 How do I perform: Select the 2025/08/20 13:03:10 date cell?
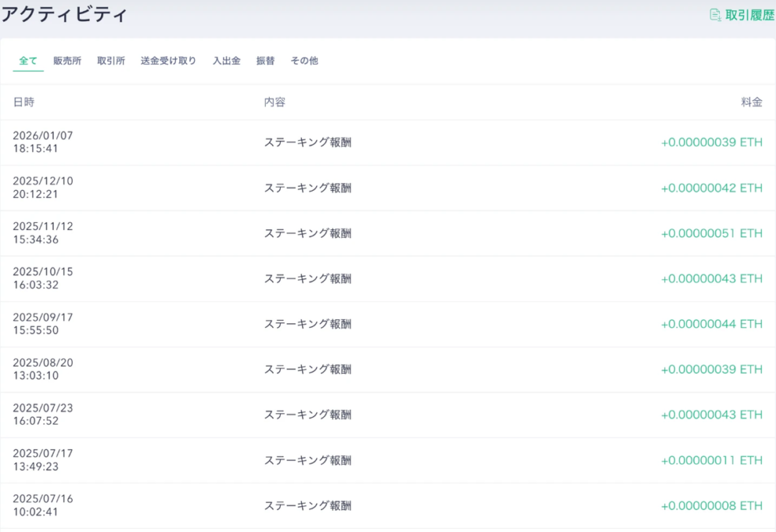pyautogui.click(x=43, y=369)
